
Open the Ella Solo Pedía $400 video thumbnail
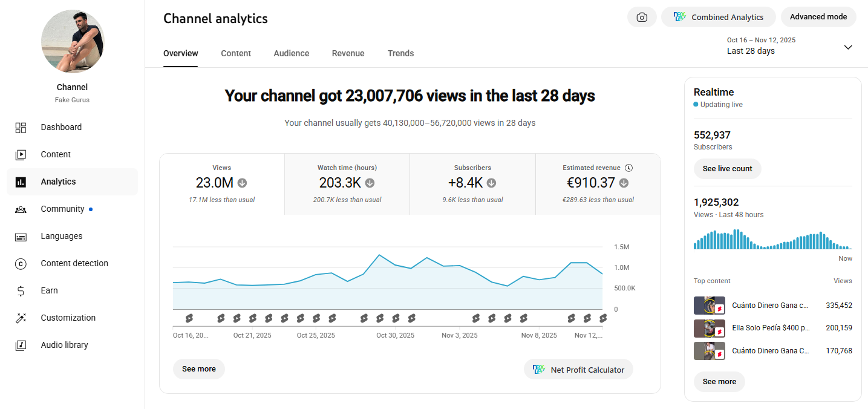coord(710,329)
